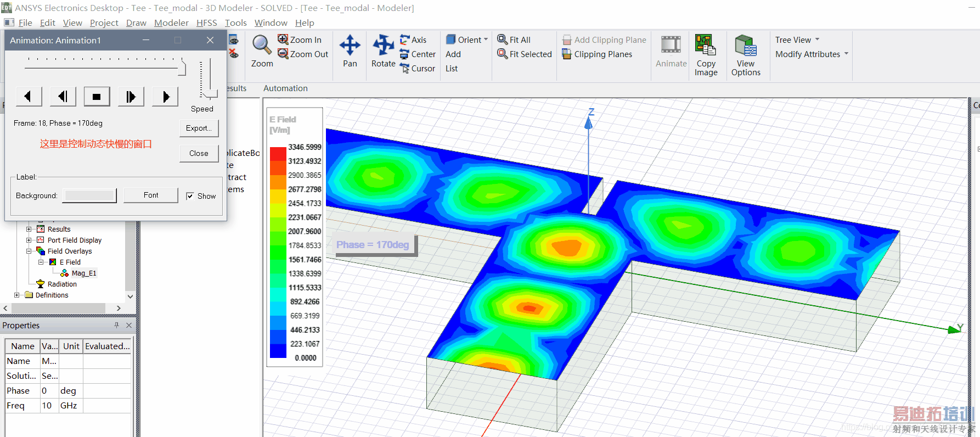Screen dimensions: 980x437
Task: Click the Close button in Animation dialog
Action: point(199,153)
